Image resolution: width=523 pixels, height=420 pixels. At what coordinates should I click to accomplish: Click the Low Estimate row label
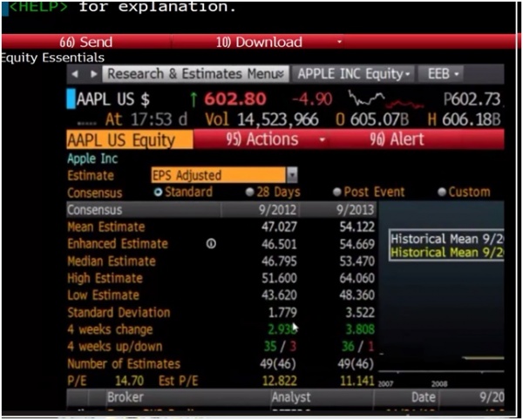104,295
